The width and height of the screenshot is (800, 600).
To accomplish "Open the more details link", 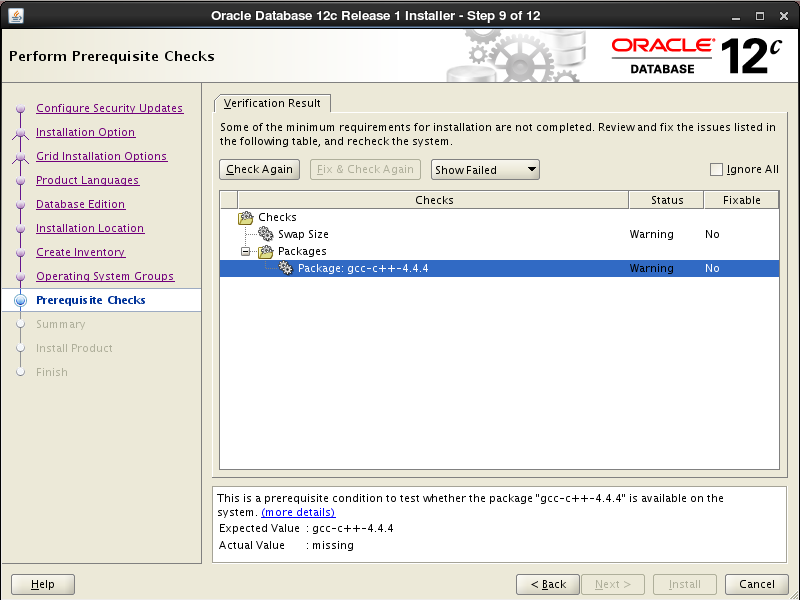I will 298,512.
